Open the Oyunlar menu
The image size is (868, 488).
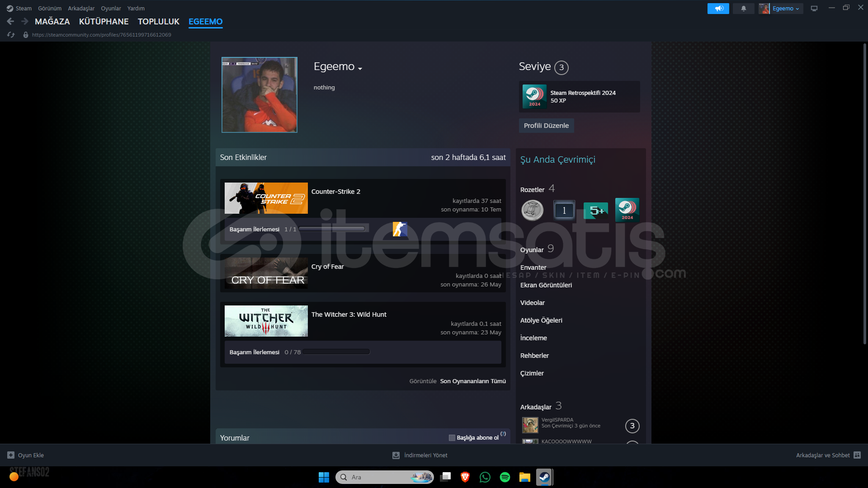pyautogui.click(x=111, y=8)
